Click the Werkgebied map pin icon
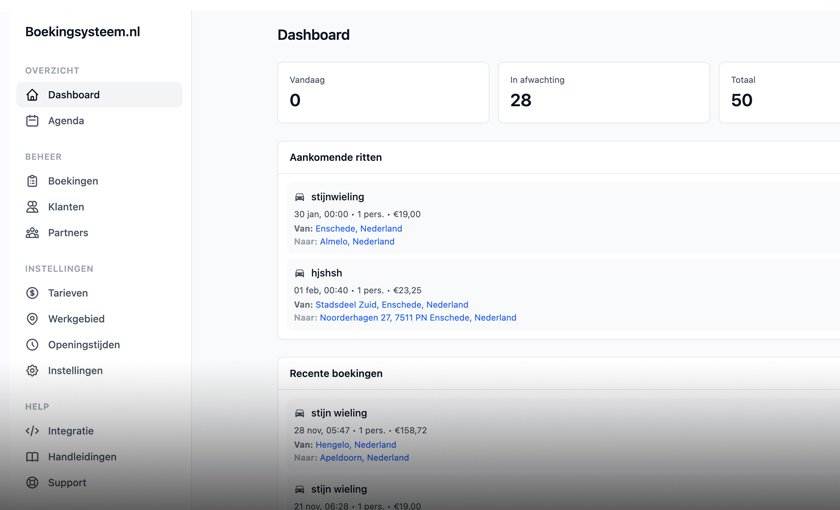840x510 pixels. [x=32, y=319]
